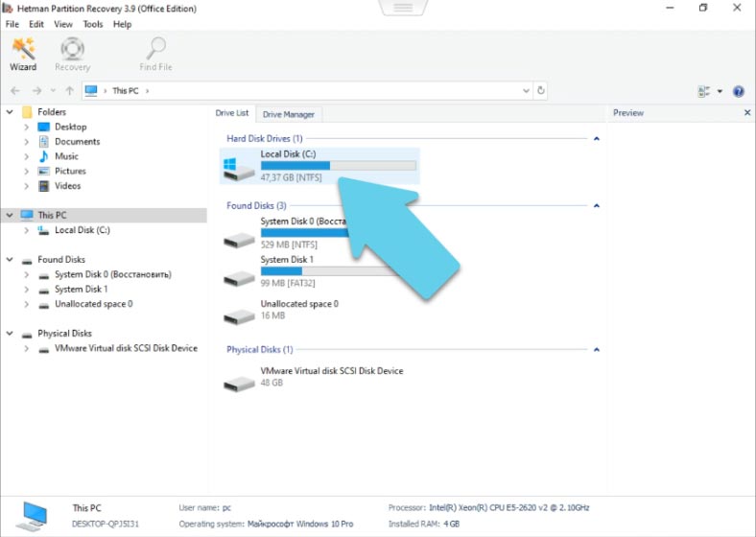The height and width of the screenshot is (537, 756).
Task: Expand VMware Virtual disk tree node
Action: 27,348
